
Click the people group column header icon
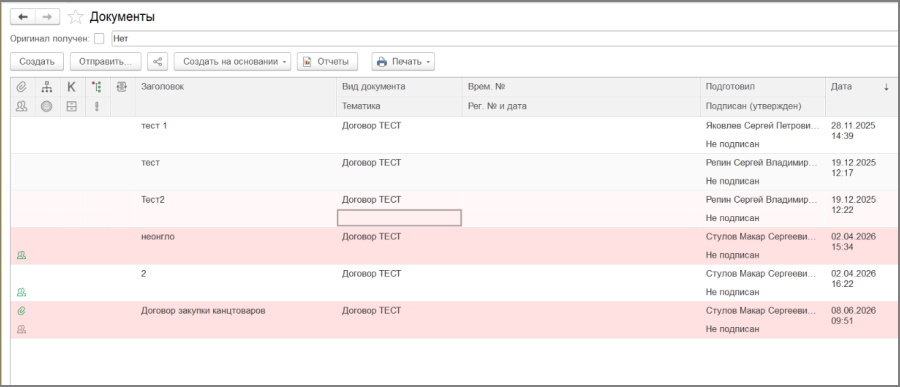(x=22, y=106)
